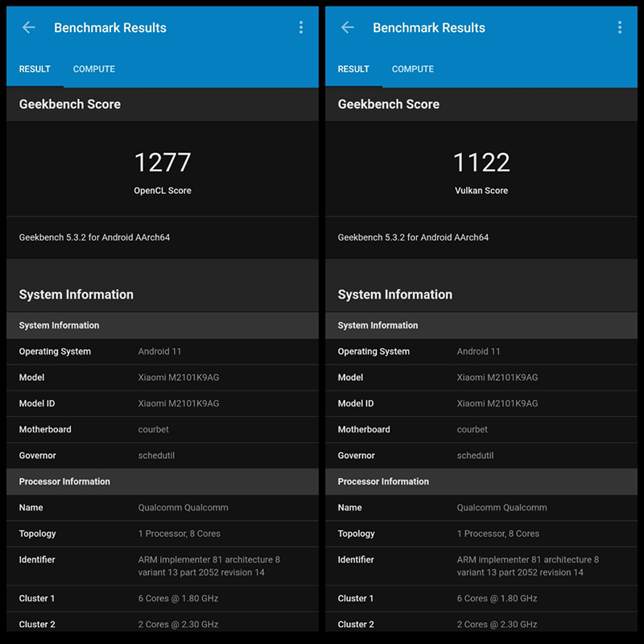Tap the back arrow in the OpenCL results panel
644x644 pixels.
click(29, 27)
